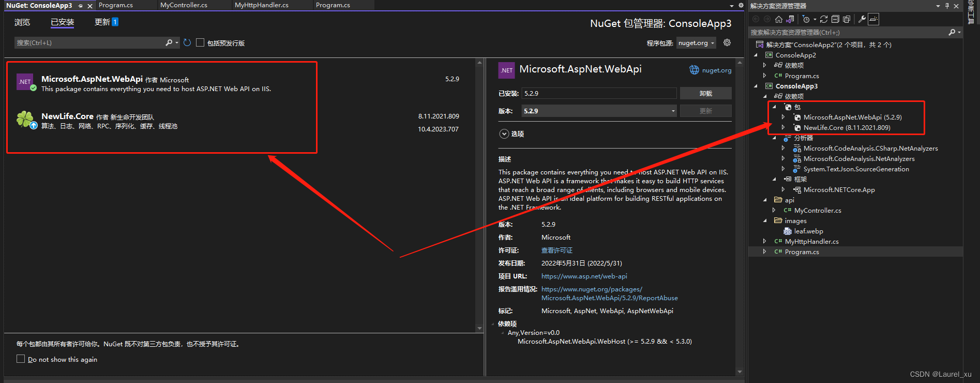Open the document tabs overflow dropdown

tap(731, 6)
